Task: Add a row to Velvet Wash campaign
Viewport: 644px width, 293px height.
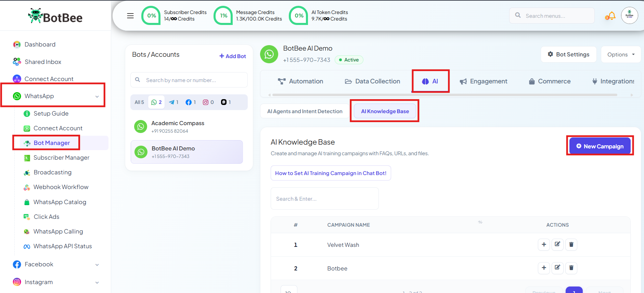Action: tap(544, 244)
